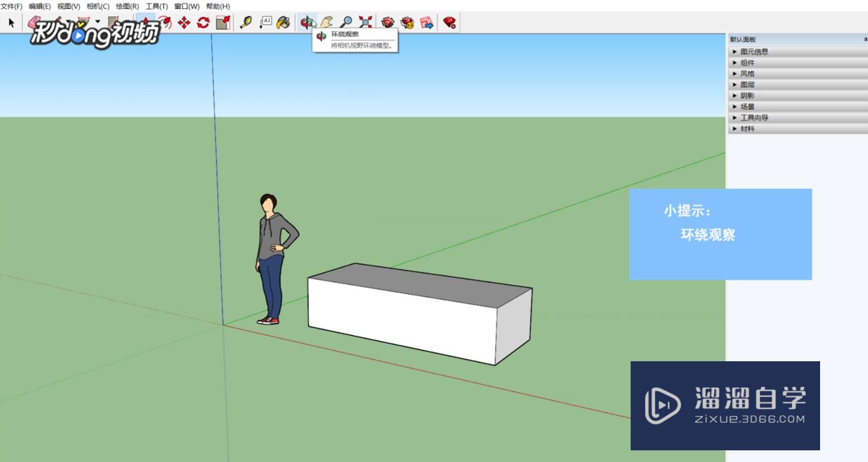Choose the Paint Bucket tool
Image resolution: width=868 pixels, height=462 pixels.
284,23
